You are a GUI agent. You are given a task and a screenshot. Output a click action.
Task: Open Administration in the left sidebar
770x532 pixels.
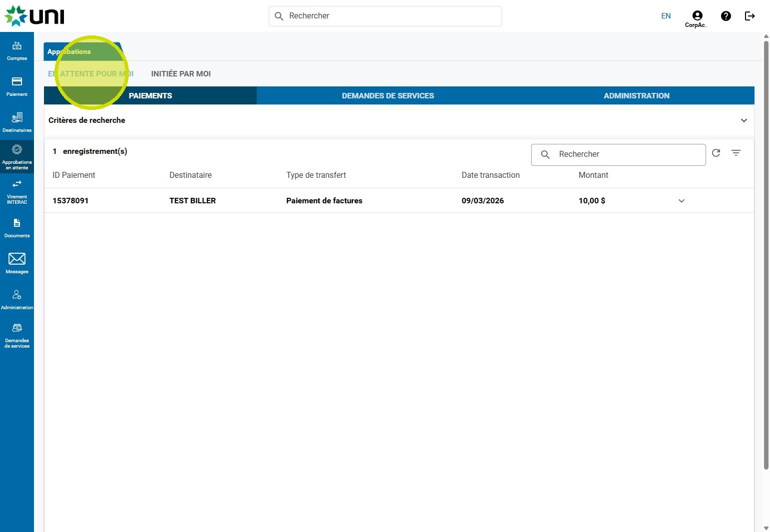[17, 300]
